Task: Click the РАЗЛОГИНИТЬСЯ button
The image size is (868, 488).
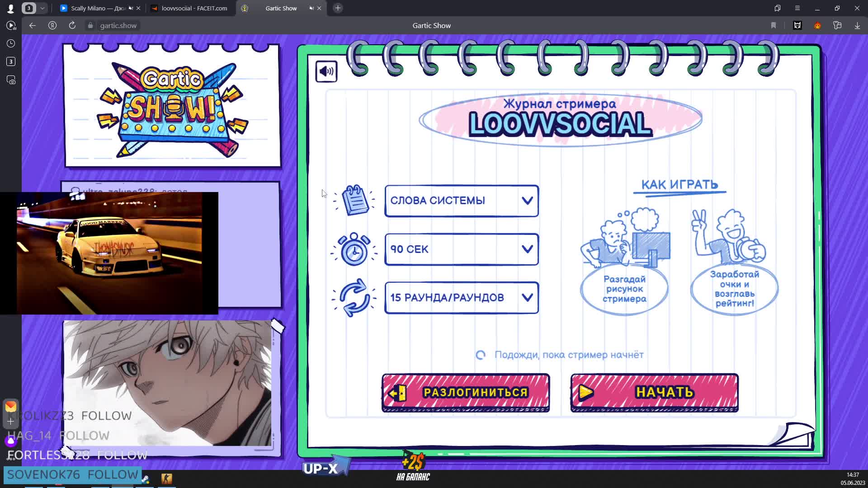Action: (466, 393)
